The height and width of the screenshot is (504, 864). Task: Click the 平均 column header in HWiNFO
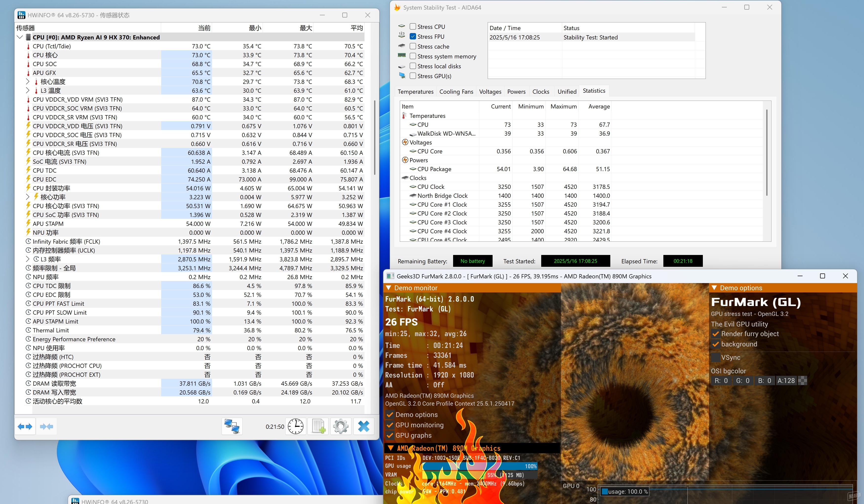339,28
